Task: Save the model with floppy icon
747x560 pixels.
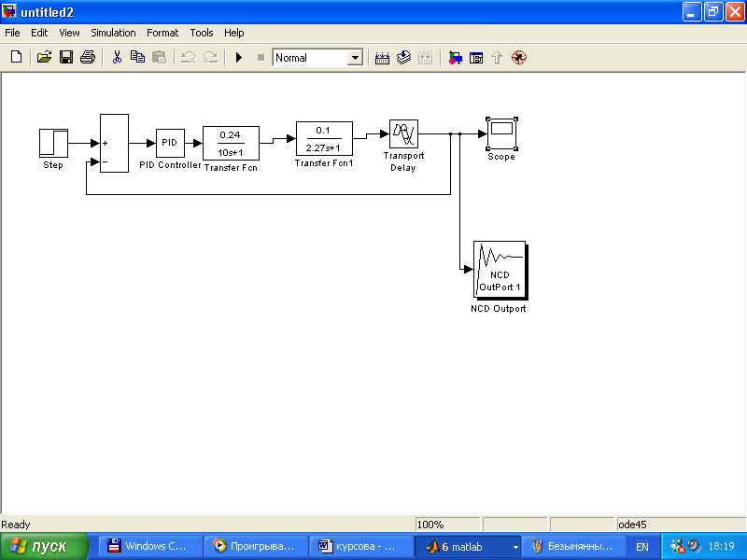Action: (65, 58)
